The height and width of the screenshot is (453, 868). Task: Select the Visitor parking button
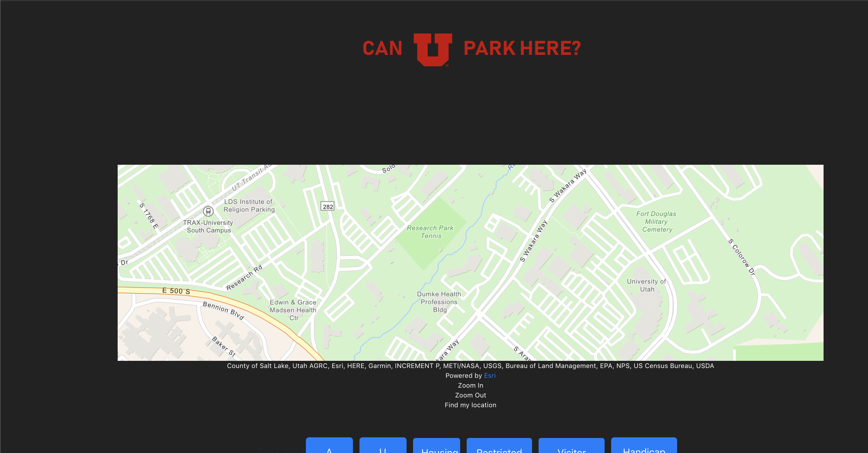571,446
